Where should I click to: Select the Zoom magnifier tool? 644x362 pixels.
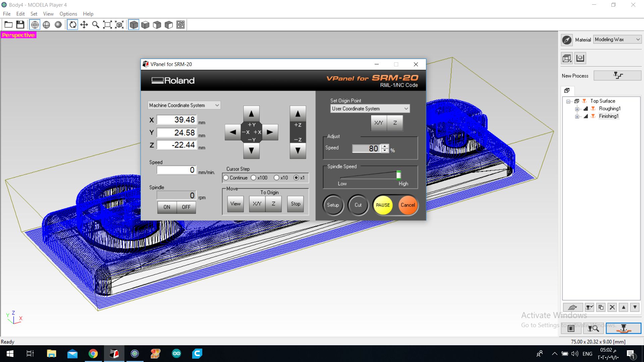click(x=96, y=24)
